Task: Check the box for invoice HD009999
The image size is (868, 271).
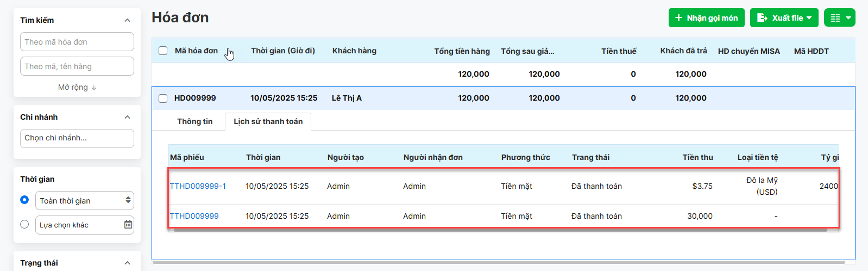Action: pos(163,98)
